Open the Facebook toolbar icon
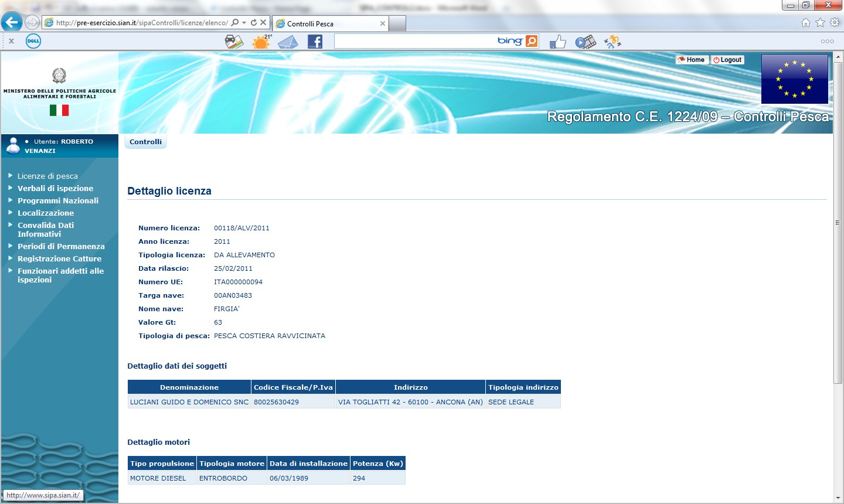844x504 pixels. pyautogui.click(x=315, y=41)
